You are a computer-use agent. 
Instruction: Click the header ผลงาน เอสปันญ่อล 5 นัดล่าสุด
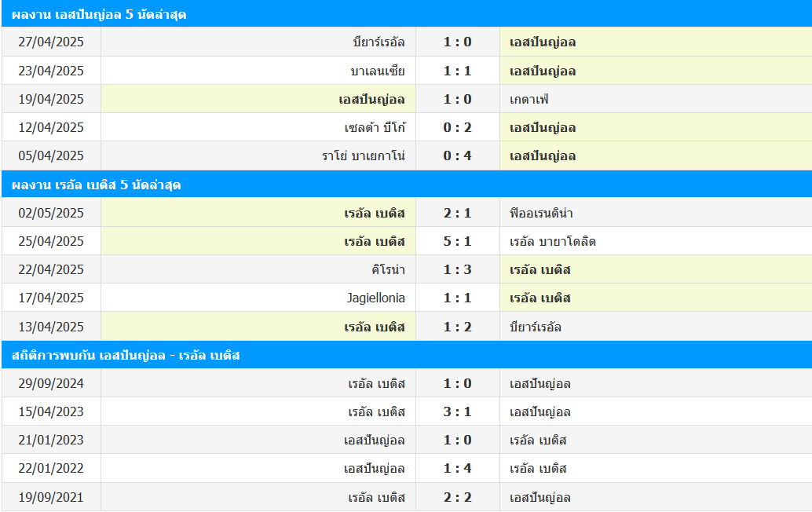coord(99,14)
